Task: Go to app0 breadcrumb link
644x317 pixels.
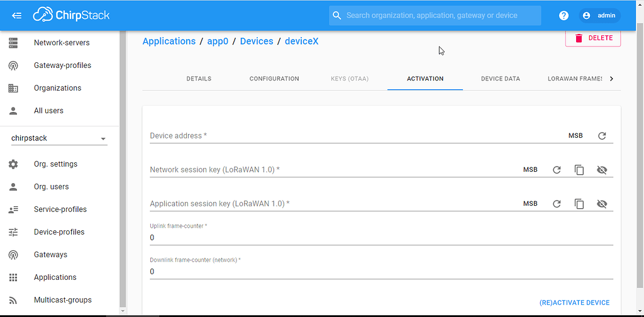Action: [218, 42]
